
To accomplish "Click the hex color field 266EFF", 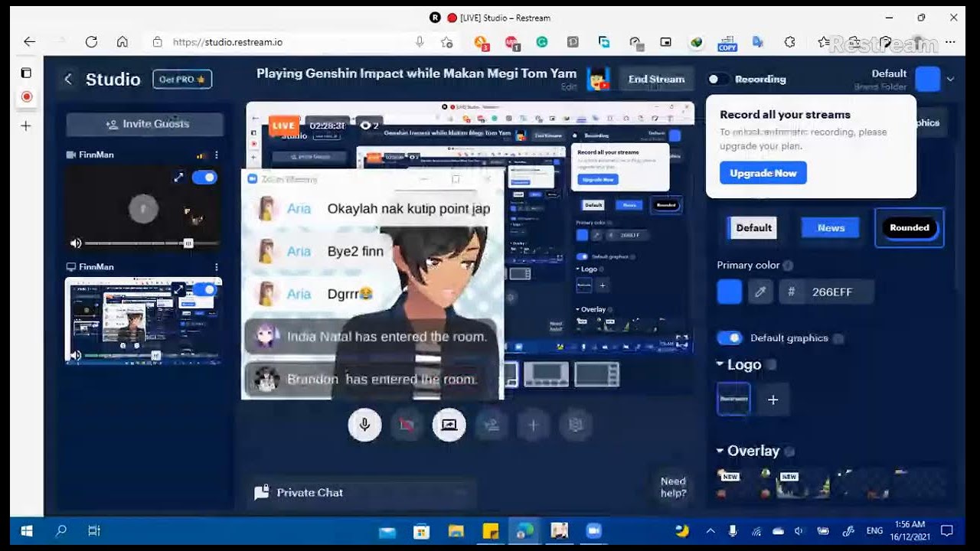I will point(827,292).
